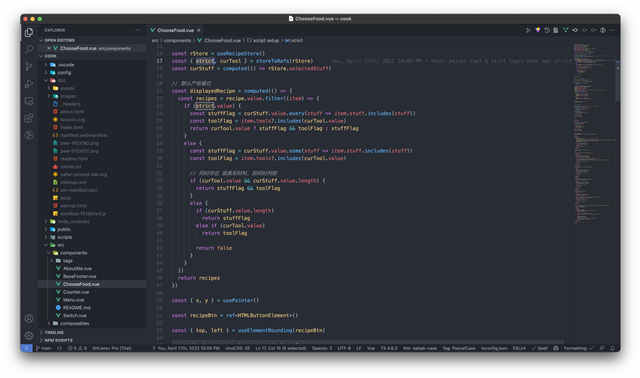This screenshot has width=640, height=378.
Task: Open the Source Control view
Action: pos(29,67)
